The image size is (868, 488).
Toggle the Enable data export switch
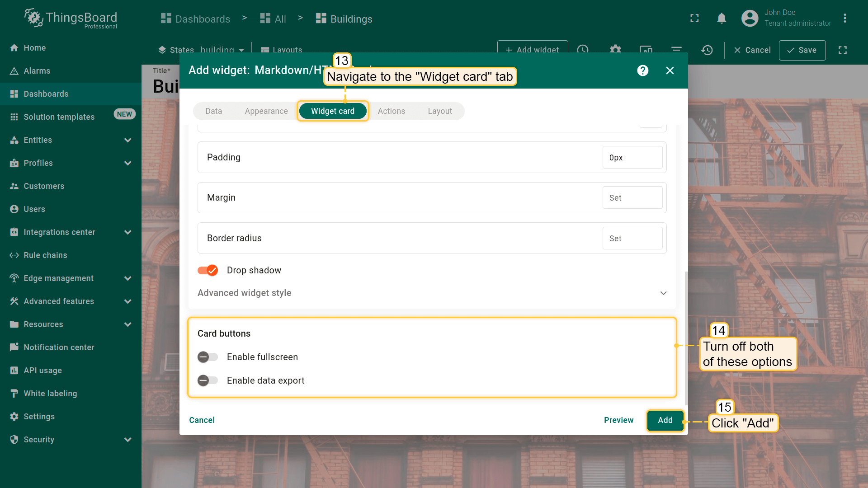pyautogui.click(x=208, y=380)
